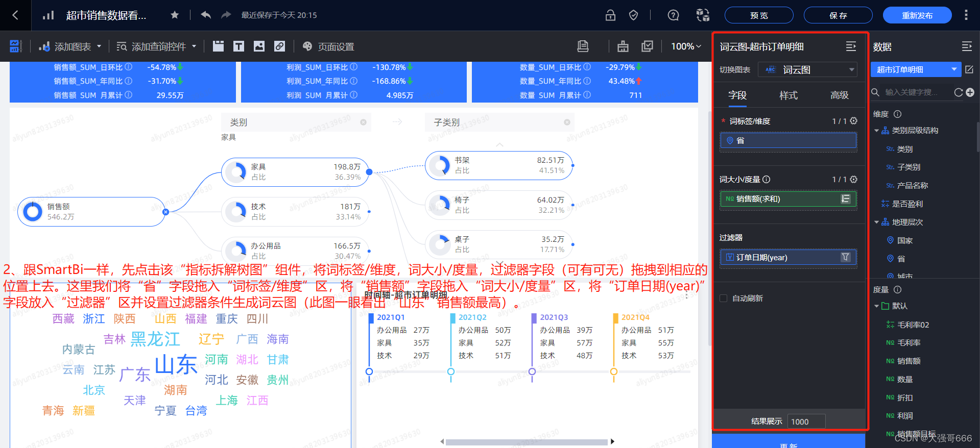Open the 100% zoom dropdown
Screen dimensions: 980x448
pos(686,46)
